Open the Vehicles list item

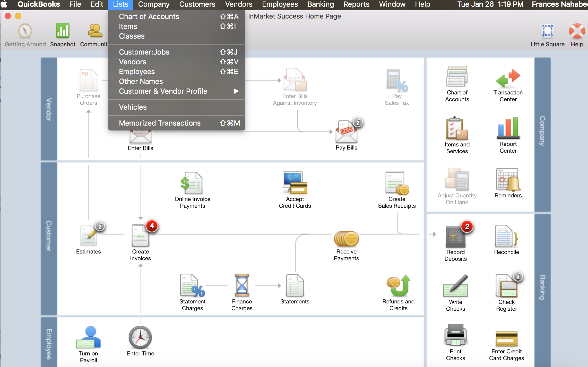tap(132, 107)
